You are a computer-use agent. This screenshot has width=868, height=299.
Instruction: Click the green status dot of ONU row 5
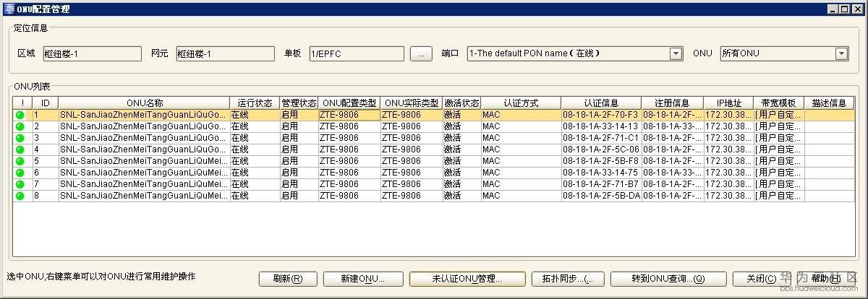(20, 161)
